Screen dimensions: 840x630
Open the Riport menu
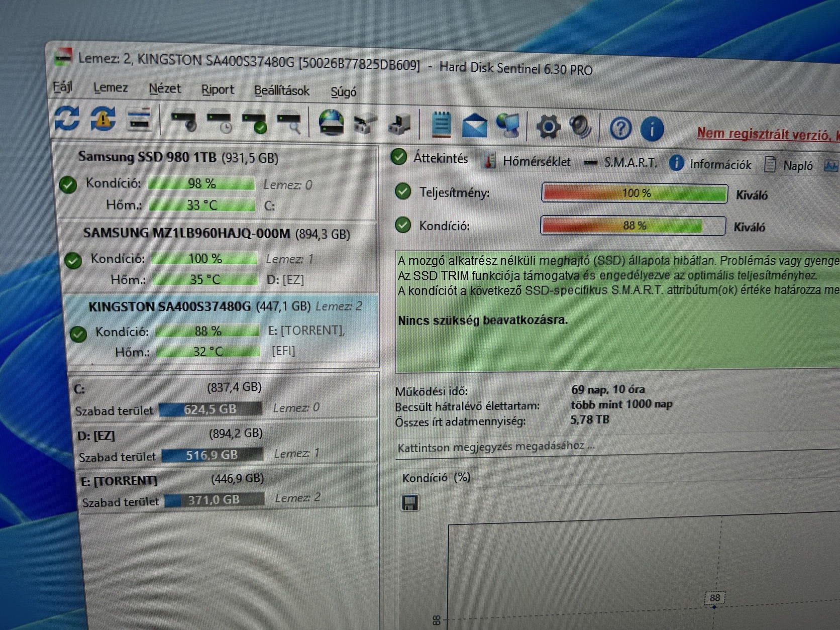pos(218,90)
